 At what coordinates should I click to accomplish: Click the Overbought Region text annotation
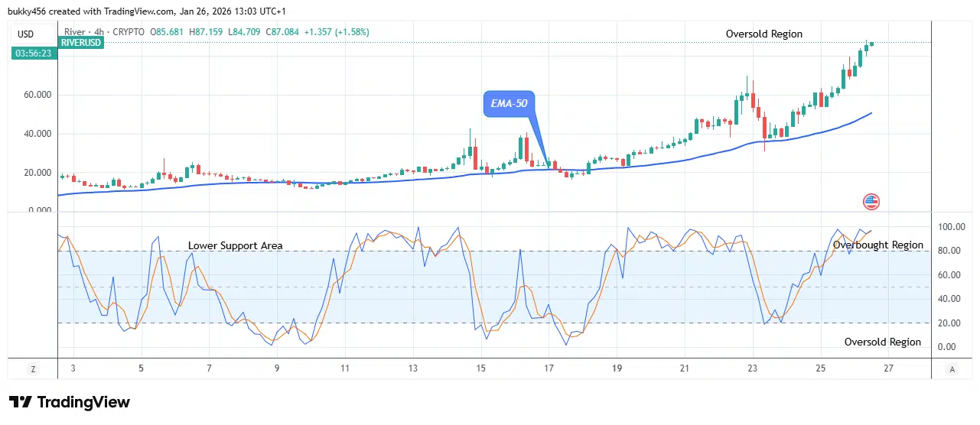[x=877, y=245]
